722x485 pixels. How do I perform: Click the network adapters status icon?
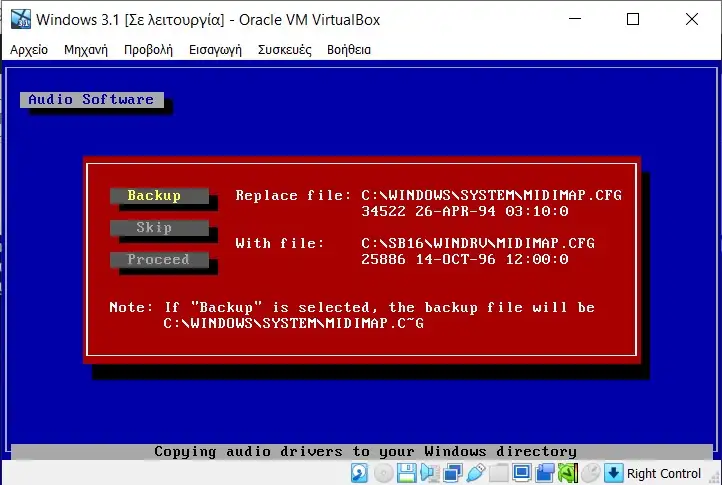click(453, 473)
